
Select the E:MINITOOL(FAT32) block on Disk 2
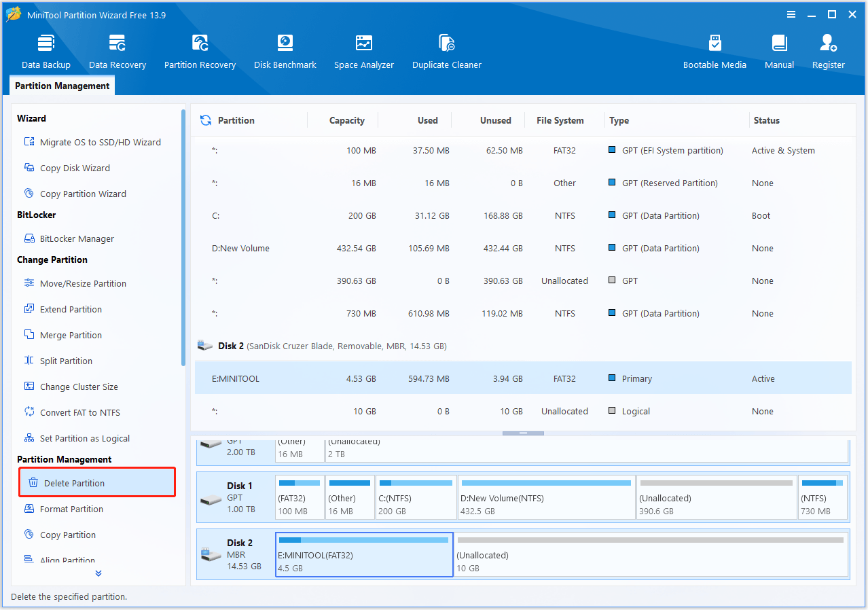point(364,555)
